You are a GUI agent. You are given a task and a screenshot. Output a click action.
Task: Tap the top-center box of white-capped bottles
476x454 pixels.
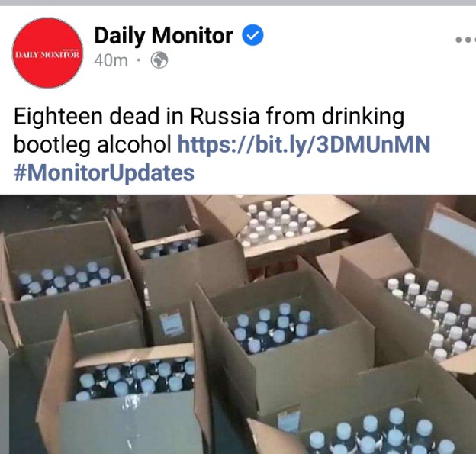278,224
